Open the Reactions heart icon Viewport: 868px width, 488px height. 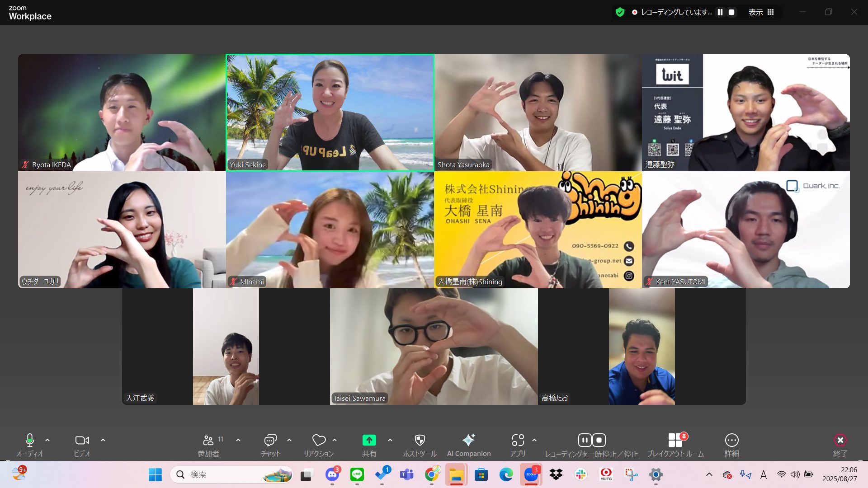319,441
